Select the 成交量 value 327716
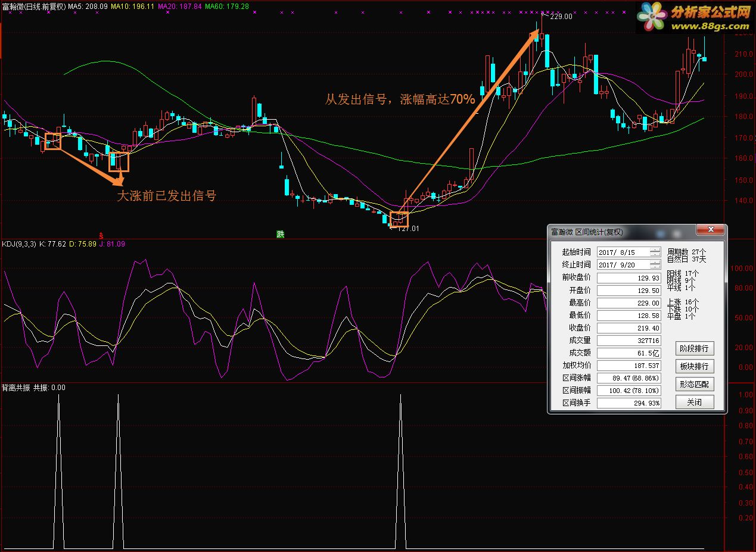This screenshot has height=552, width=756. coord(629,341)
